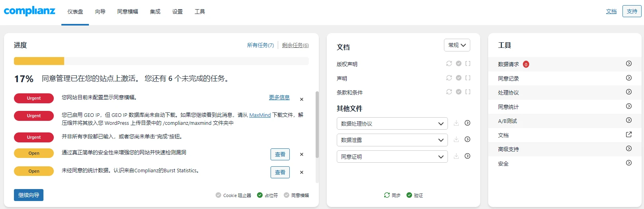Click the 继续向导 button
The image size is (644, 209).
tap(29, 195)
